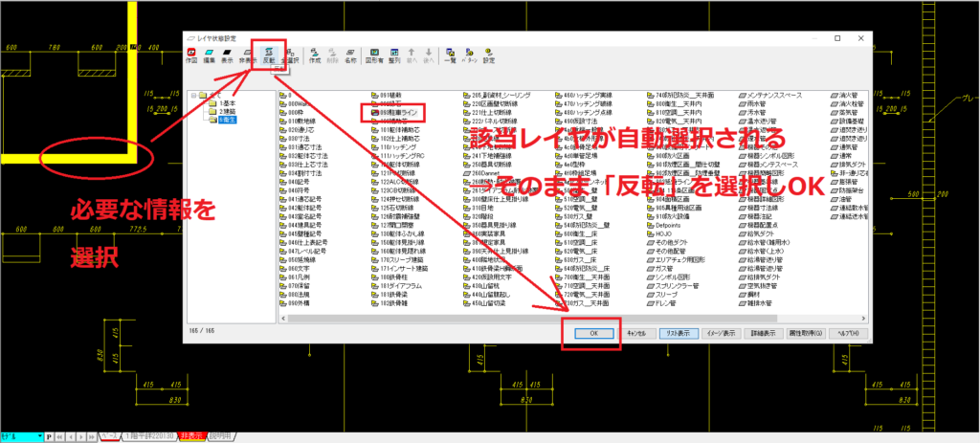This screenshot has height=443, width=980.
Task: Select the 表示 (display) toolbar icon
Action: click(229, 54)
